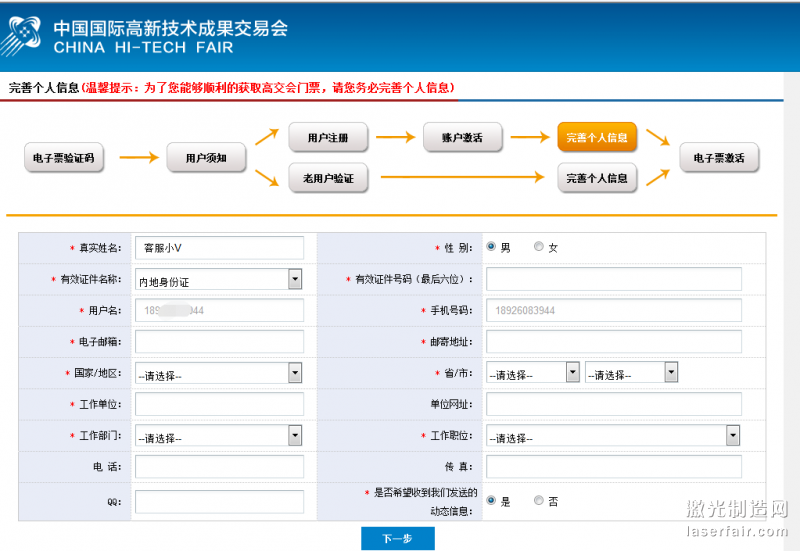Focus the 电子邮箱 input field
Image resolution: width=800 pixels, height=551 pixels.
tap(219, 342)
